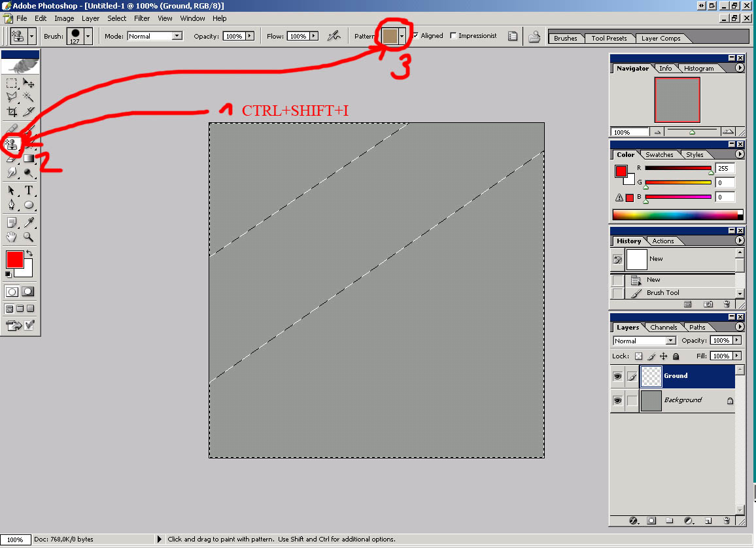Viewport: 756px width, 548px height.
Task: Hide the Ground layer via eye icon
Action: click(617, 377)
